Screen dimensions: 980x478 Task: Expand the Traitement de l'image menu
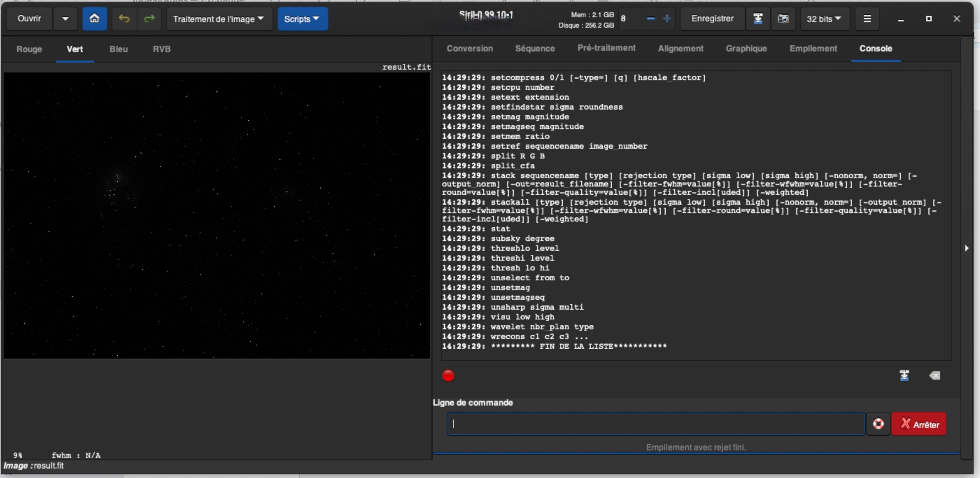tap(219, 19)
